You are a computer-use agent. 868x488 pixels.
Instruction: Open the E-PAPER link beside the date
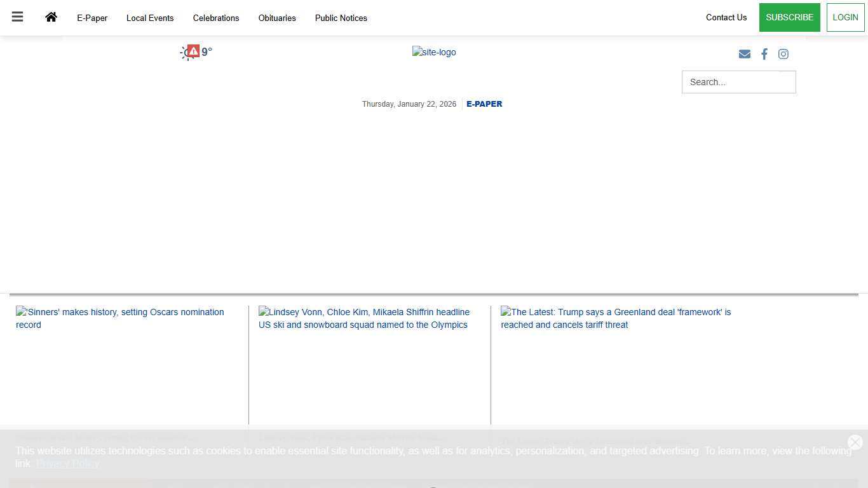click(x=484, y=104)
